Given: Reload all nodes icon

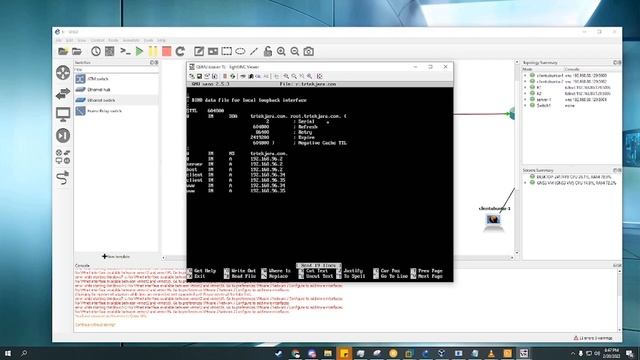Looking at the screenshot, I should pyautogui.click(x=180, y=51).
